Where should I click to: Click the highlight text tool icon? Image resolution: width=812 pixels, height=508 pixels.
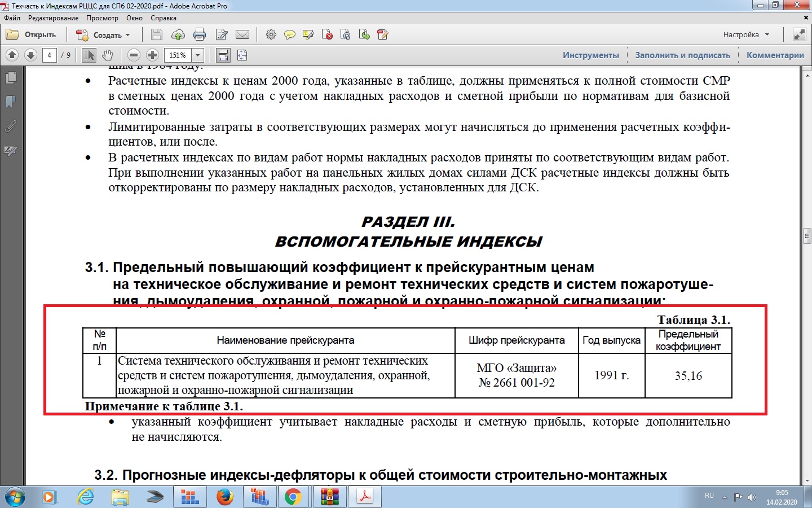pyautogui.click(x=308, y=35)
